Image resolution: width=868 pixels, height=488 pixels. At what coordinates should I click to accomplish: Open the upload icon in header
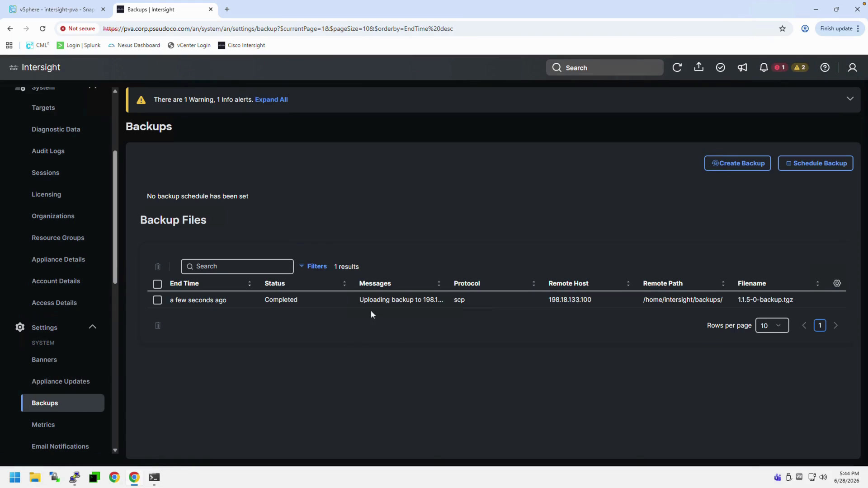coord(698,67)
